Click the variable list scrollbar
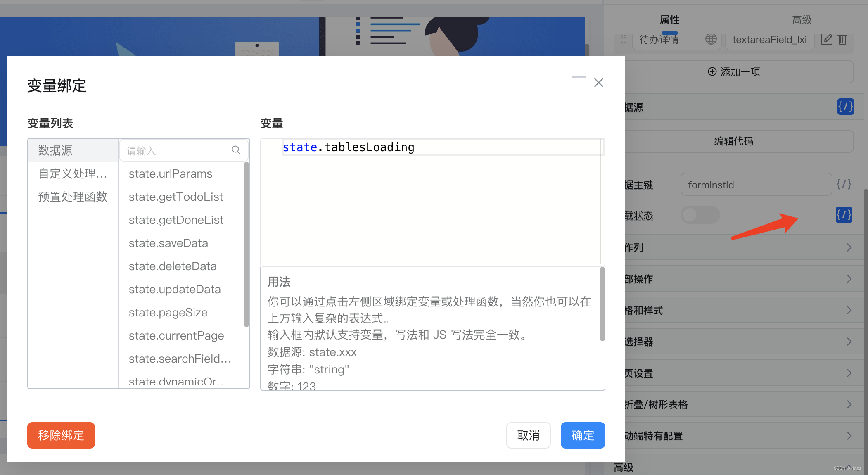 [247, 244]
